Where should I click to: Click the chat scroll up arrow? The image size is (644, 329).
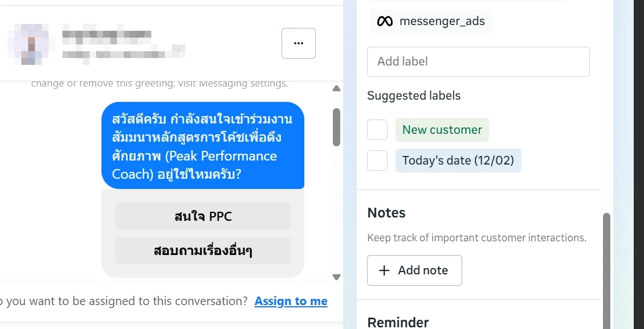click(x=336, y=88)
